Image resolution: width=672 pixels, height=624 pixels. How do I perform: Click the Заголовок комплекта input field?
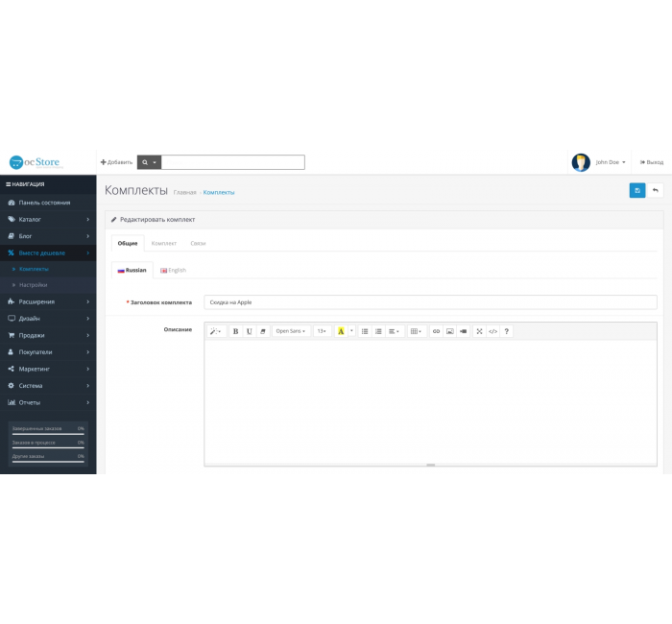point(430,302)
